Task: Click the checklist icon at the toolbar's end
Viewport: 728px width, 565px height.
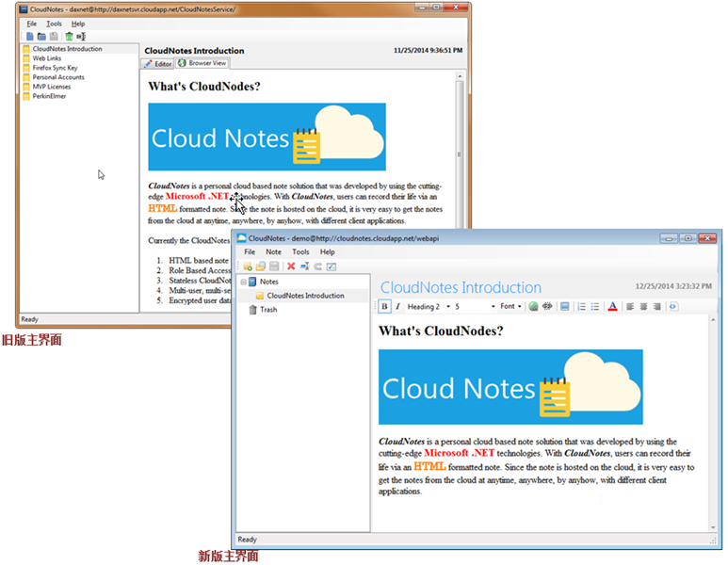Action: (x=332, y=266)
